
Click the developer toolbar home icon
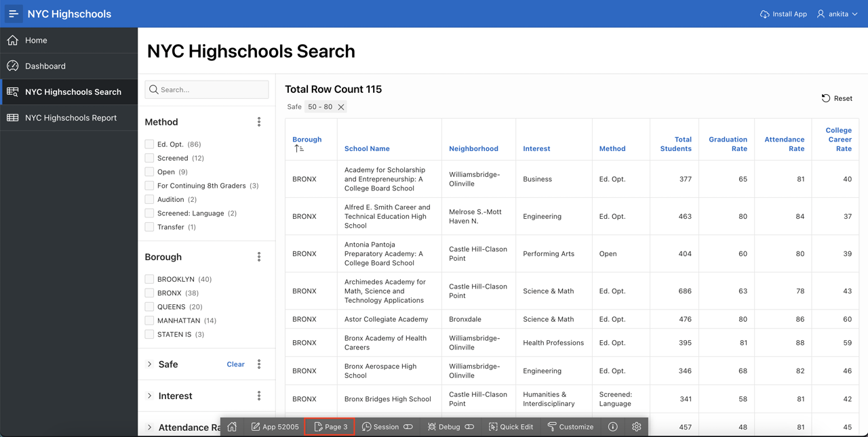click(x=232, y=427)
